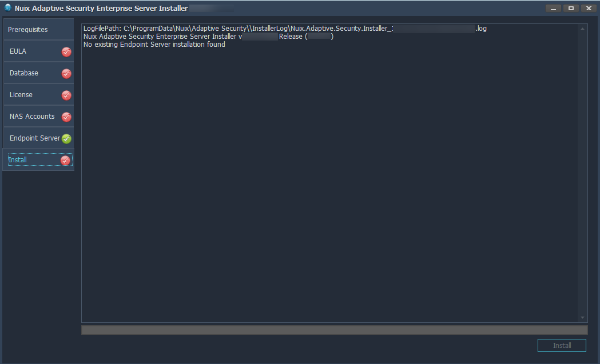Click the installation progress bar
This screenshot has width=600, height=364.
point(335,330)
